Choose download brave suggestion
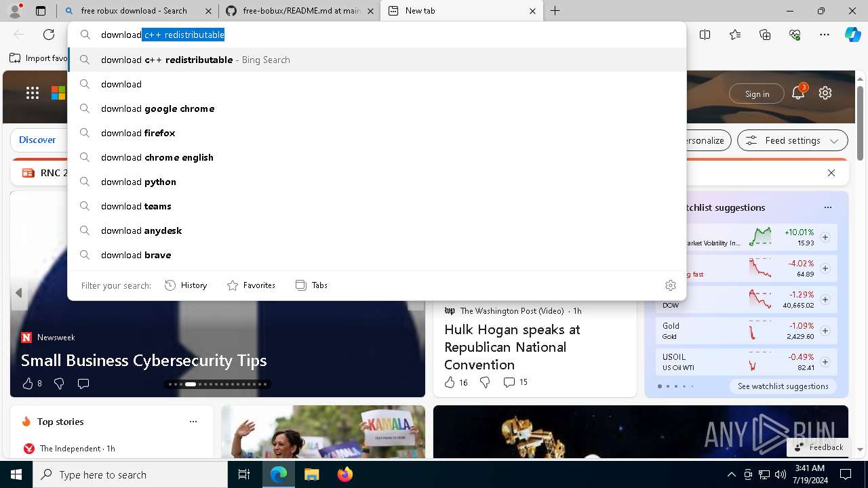This screenshot has width=868, height=488. pos(377,255)
